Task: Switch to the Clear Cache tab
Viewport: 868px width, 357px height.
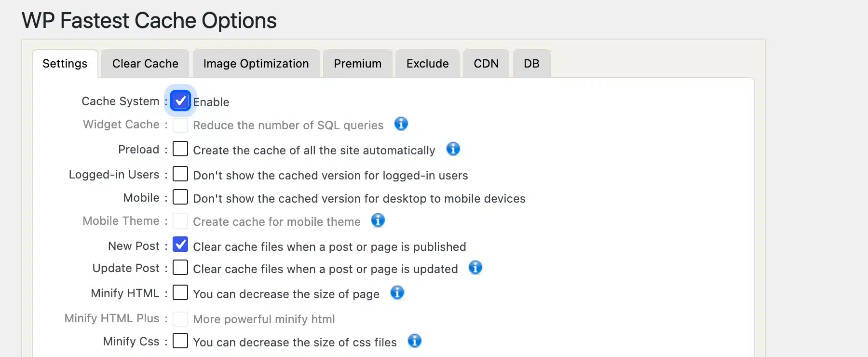Action: pyautogui.click(x=145, y=64)
